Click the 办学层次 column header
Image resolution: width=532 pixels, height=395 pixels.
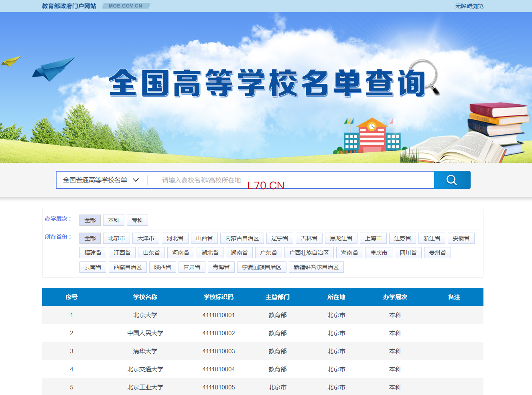click(x=395, y=297)
